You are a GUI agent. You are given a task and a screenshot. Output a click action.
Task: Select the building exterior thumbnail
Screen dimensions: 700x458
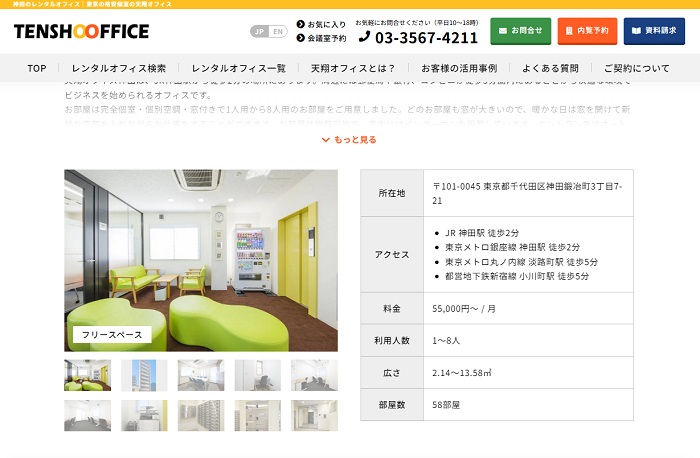point(144,375)
